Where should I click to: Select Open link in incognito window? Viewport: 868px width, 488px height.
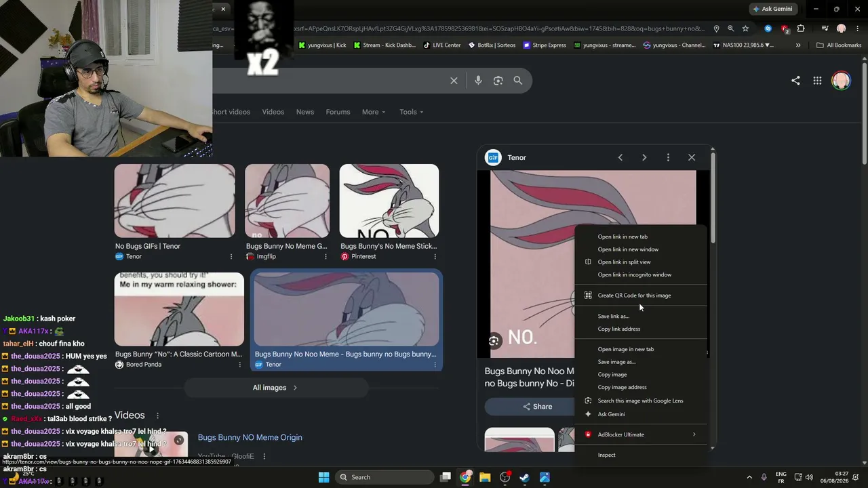[640, 274]
